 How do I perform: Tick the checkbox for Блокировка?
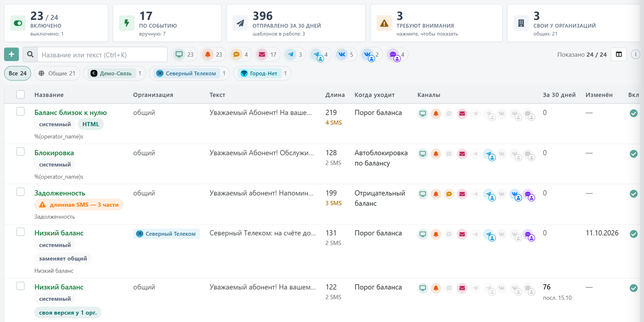click(x=21, y=152)
